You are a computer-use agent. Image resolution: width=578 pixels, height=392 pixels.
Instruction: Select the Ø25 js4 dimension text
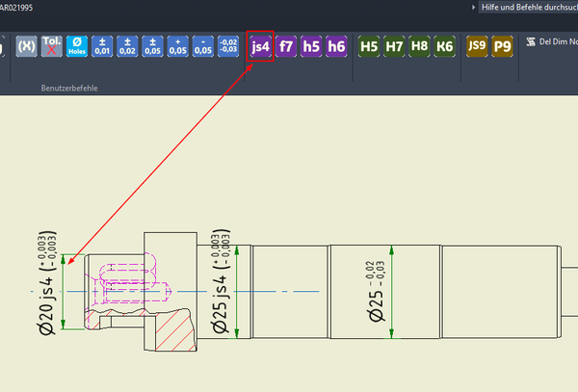tap(221, 281)
